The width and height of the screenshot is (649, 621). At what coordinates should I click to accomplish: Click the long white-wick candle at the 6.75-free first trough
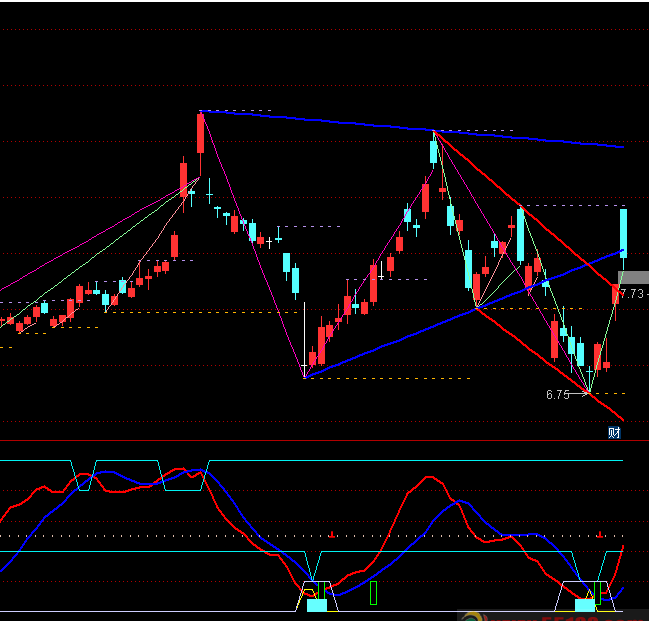pos(305,339)
